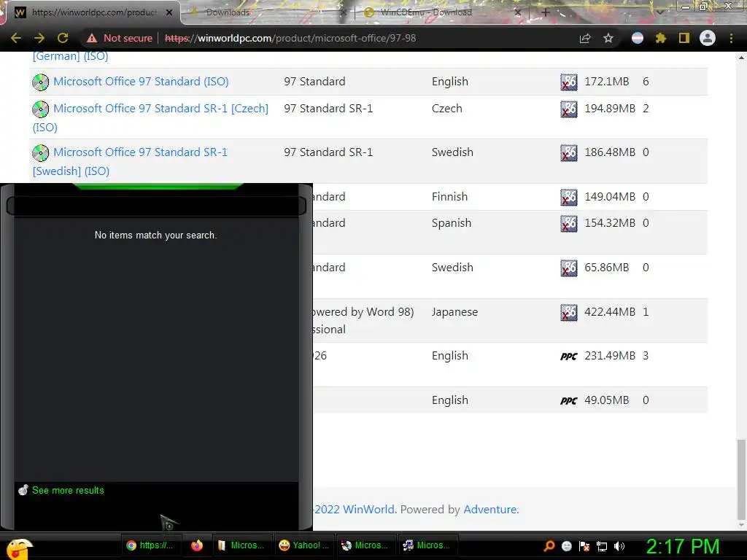Click the x86 icon in the Spanish row

coord(569,224)
